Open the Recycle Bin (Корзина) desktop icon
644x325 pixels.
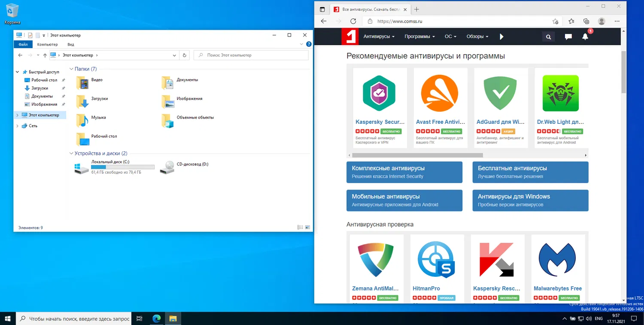point(12,13)
